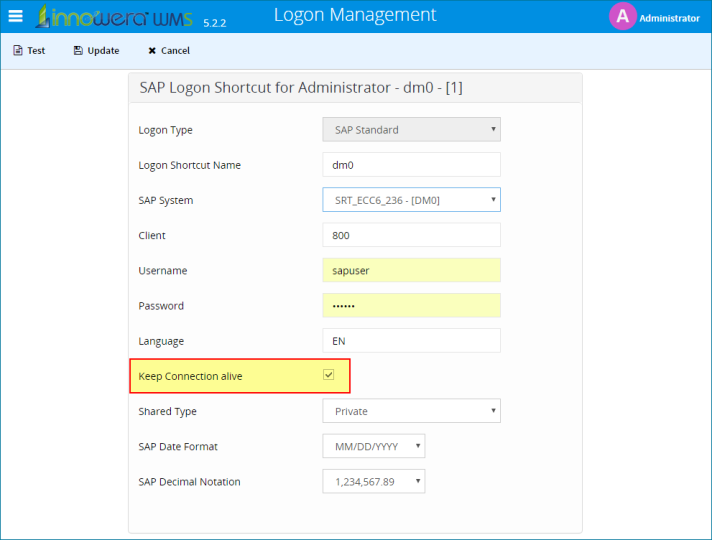Click the Logon Management page title
The height and width of the screenshot is (540, 712).
[355, 15]
